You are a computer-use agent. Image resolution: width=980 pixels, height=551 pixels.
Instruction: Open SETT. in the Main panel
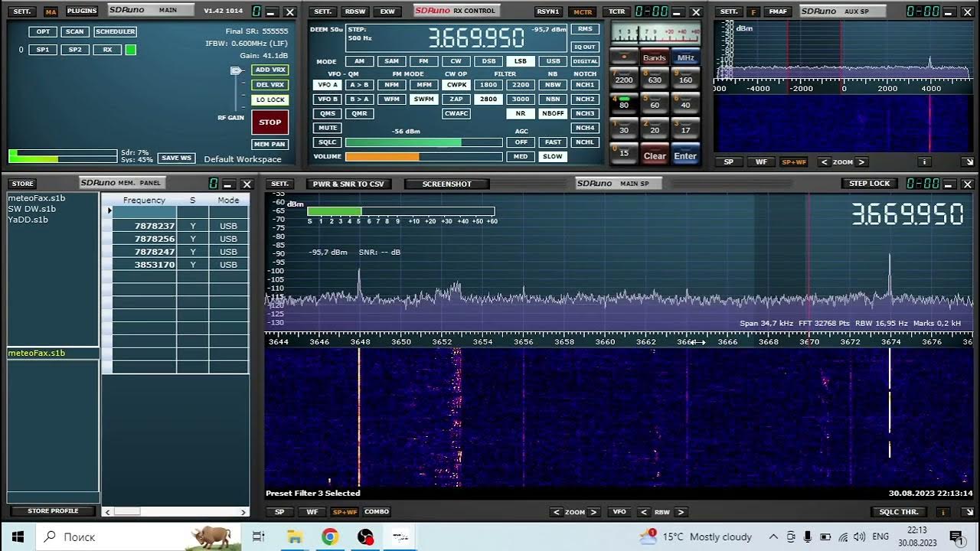click(x=22, y=11)
